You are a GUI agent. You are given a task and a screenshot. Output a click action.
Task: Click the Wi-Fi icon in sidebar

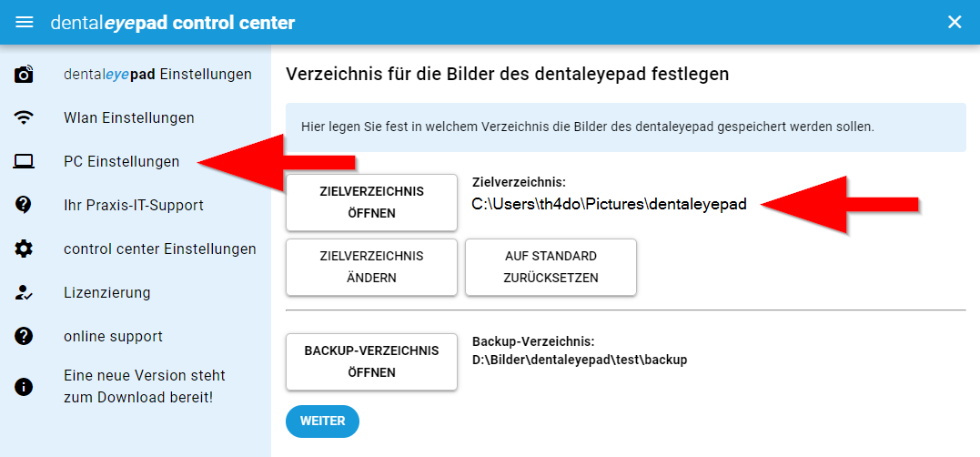(x=24, y=117)
